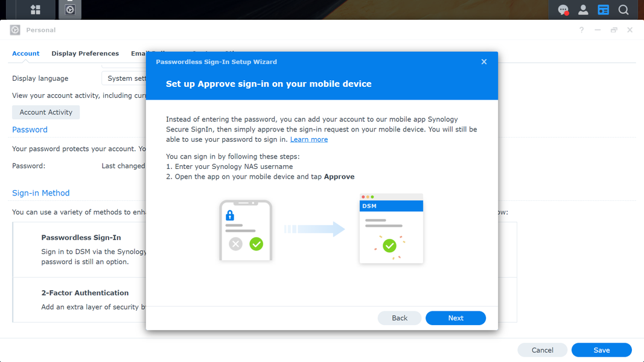The width and height of the screenshot is (644, 362).
Task: Click the Account Activity button
Action: pos(46,112)
